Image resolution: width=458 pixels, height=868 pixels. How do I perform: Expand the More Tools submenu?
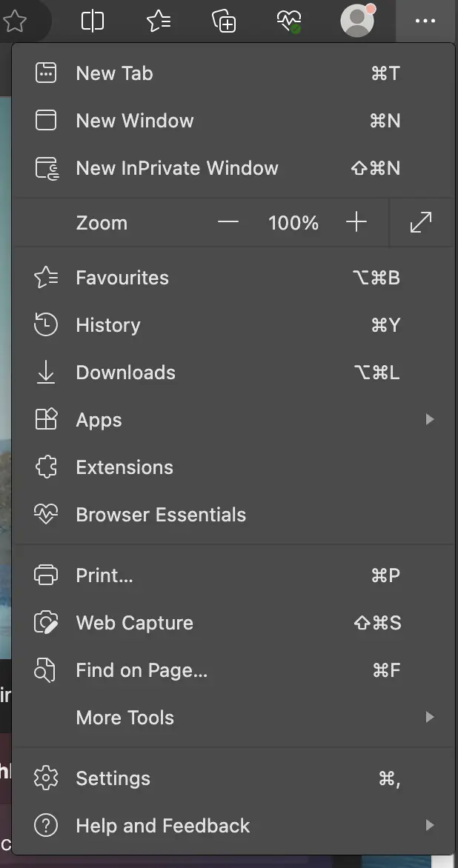(x=431, y=717)
